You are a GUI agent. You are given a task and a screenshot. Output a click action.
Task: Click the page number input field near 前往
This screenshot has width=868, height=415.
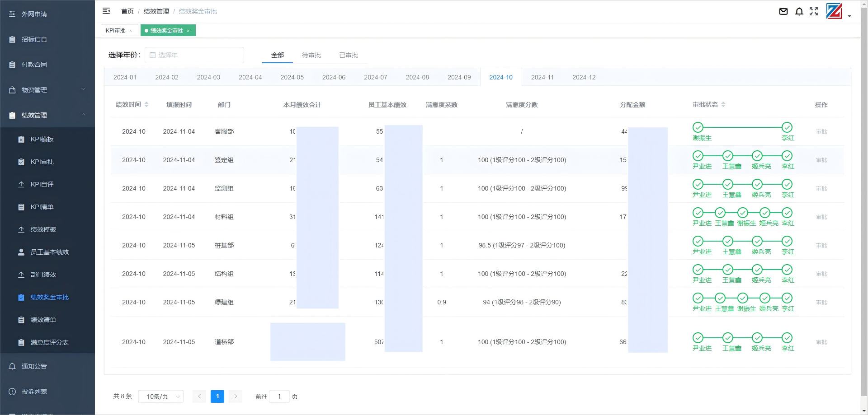coord(279,396)
